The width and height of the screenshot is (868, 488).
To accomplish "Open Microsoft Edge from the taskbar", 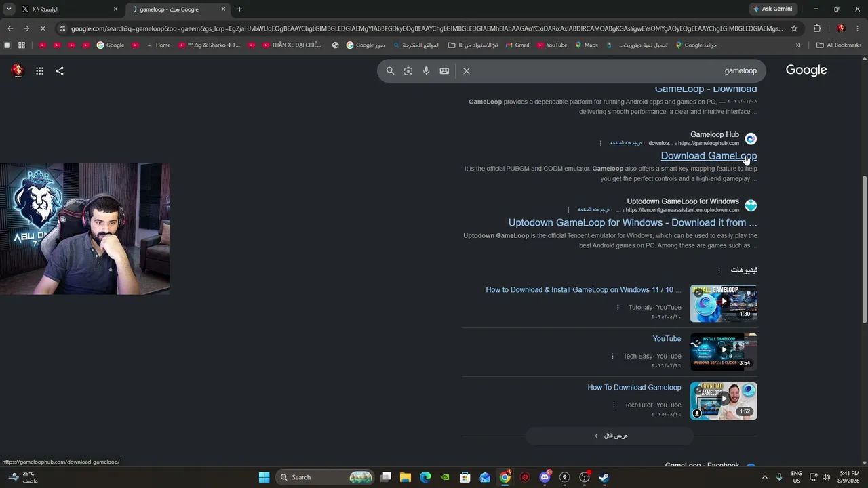I will [425, 477].
